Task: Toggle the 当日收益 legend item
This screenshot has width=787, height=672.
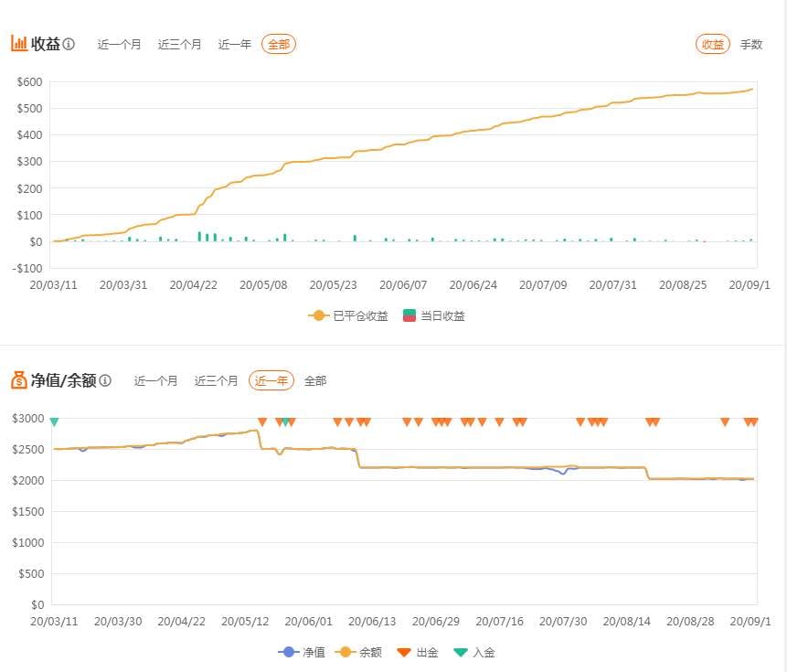Action: click(x=433, y=315)
